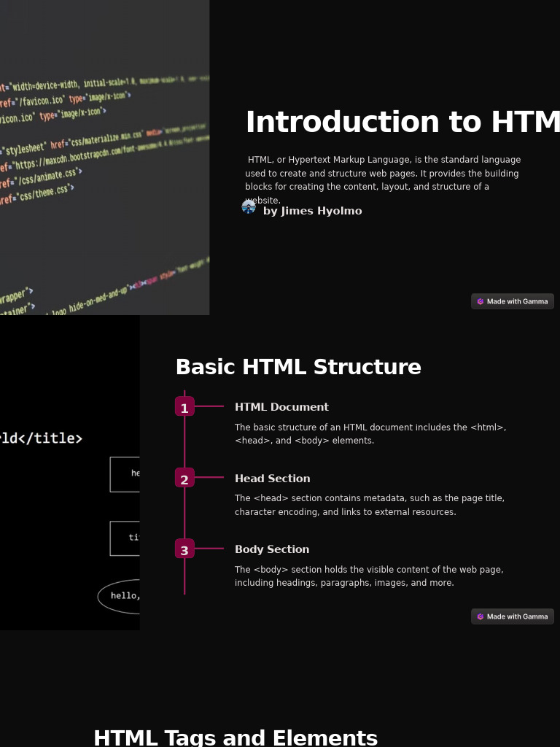Click the text 'The <head> section contains metadata'
This screenshot has width=560, height=747.
click(370, 505)
